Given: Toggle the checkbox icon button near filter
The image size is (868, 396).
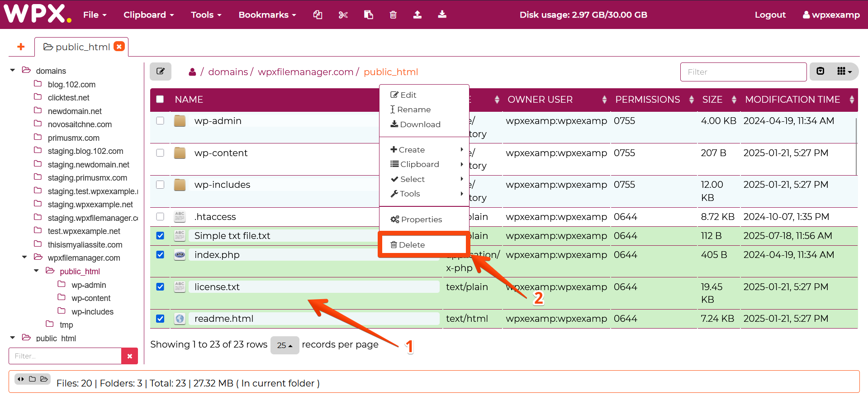Looking at the screenshot, I should pyautogui.click(x=821, y=71).
